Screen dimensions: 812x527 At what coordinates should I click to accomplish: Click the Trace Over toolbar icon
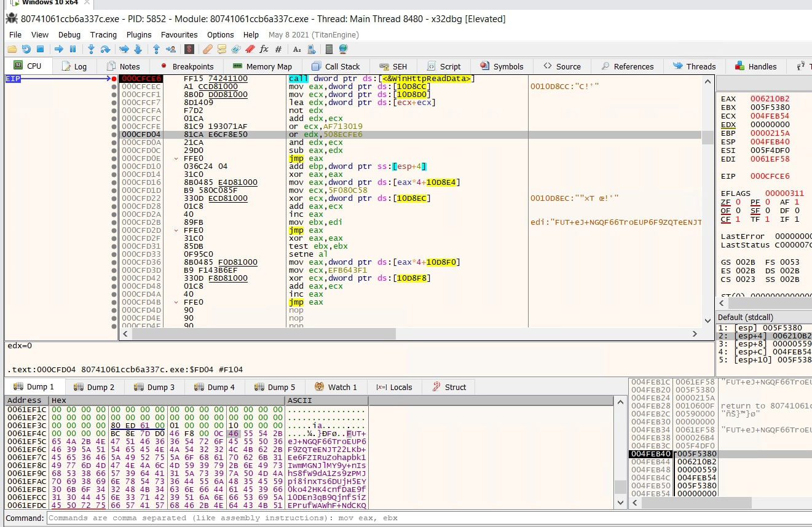pyautogui.click(x=138, y=49)
